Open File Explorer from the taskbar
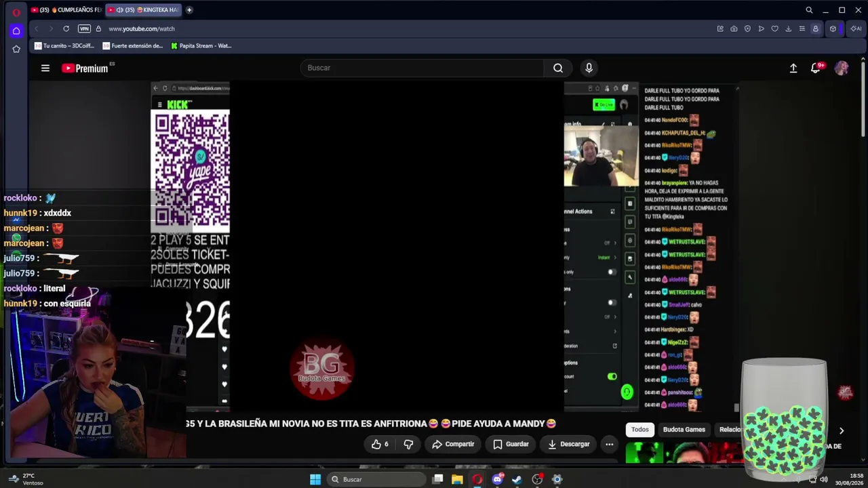Viewport: 868px width, 488px height. [x=458, y=479]
